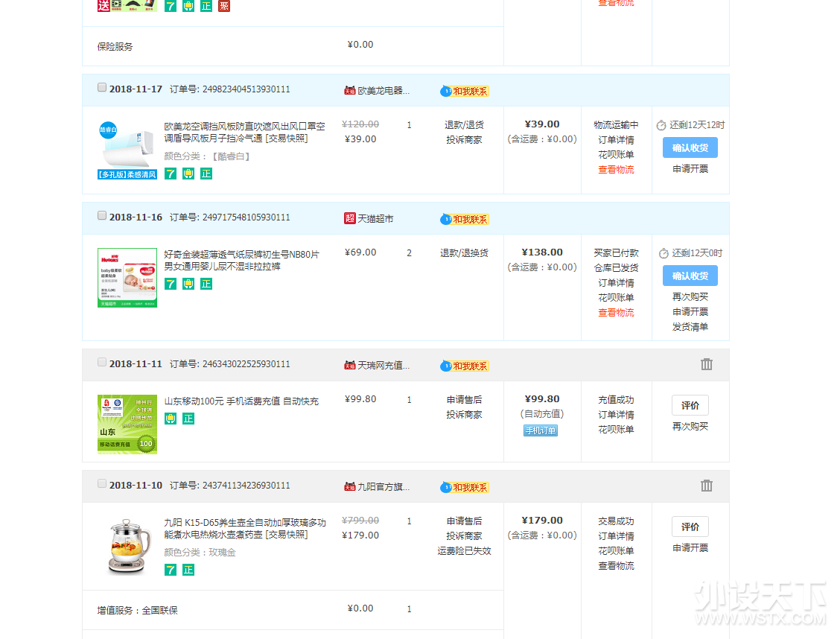Click 投诉商家 for the 山东移动 recharge item
The image size is (840, 639).
point(464,415)
